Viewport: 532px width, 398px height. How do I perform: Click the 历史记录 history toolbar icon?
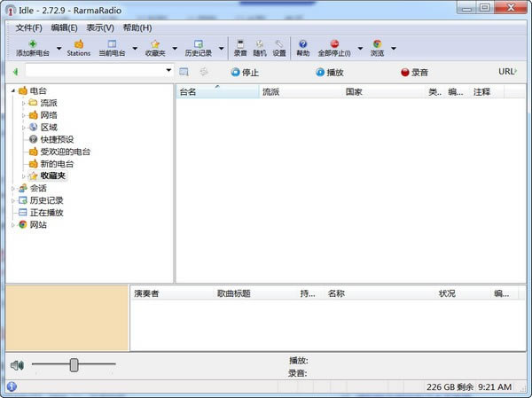198,44
